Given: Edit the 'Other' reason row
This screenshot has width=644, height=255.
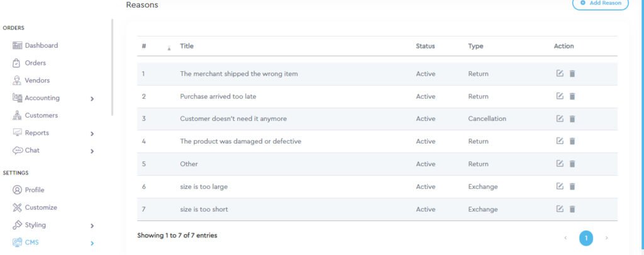Looking at the screenshot, I should tap(560, 164).
